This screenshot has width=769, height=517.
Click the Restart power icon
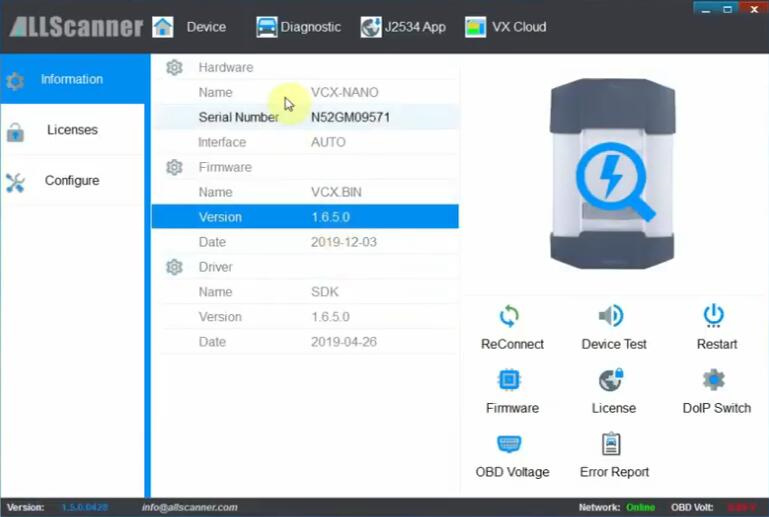click(714, 315)
